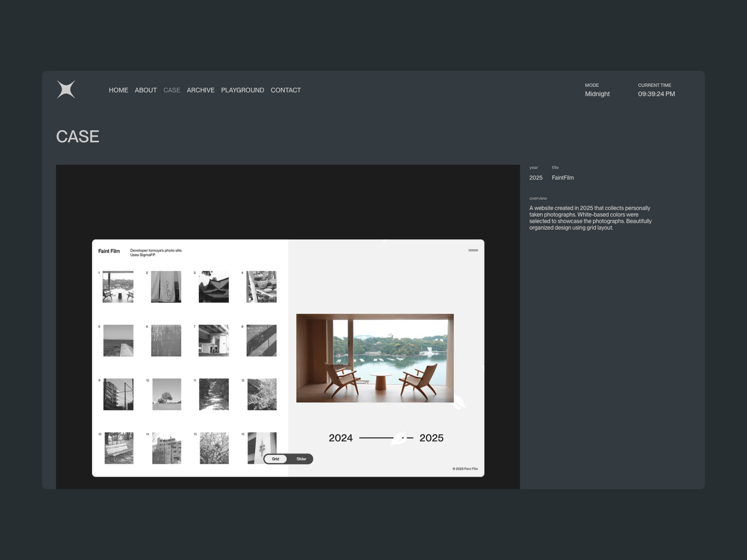Click the © 2025 Faint Film footer
Viewport: 747px width, 560px height.
point(465,469)
